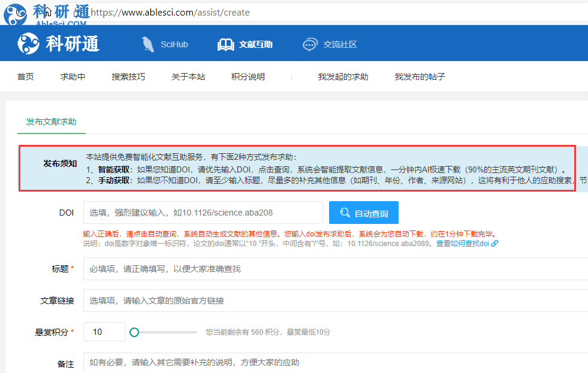Open 搜索技巧 in navigation bar

(x=128, y=77)
